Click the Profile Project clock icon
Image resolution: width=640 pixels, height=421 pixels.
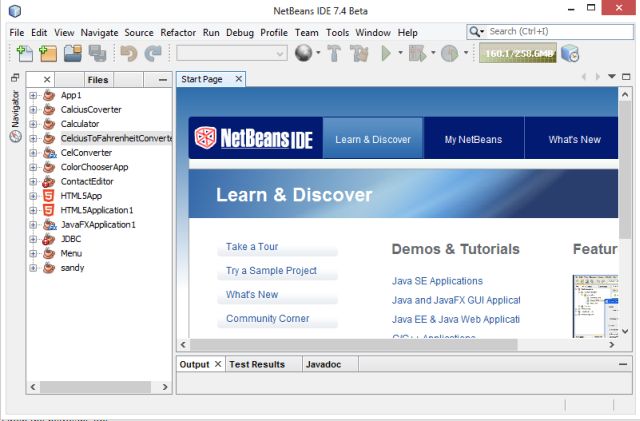pos(449,53)
